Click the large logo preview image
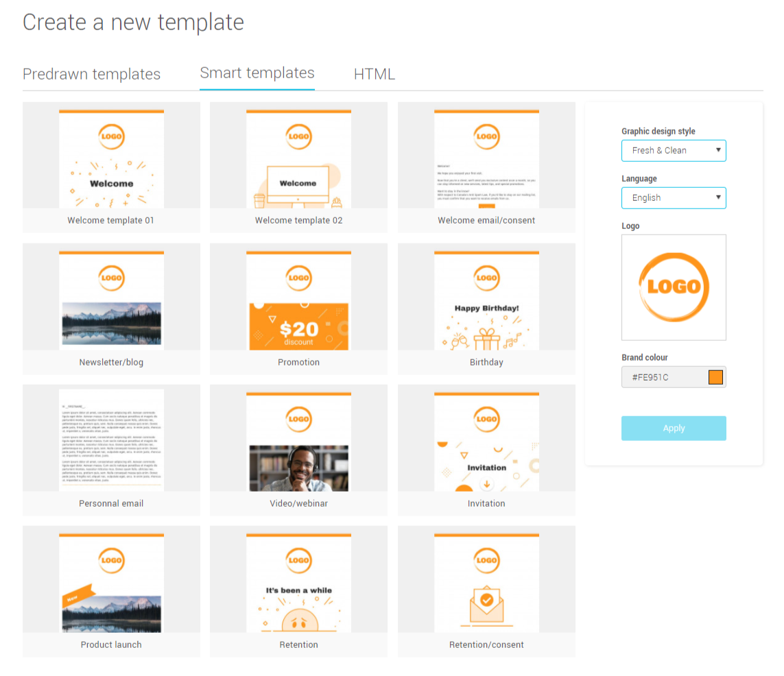Viewport: 784px width, 676px height. 673,287
